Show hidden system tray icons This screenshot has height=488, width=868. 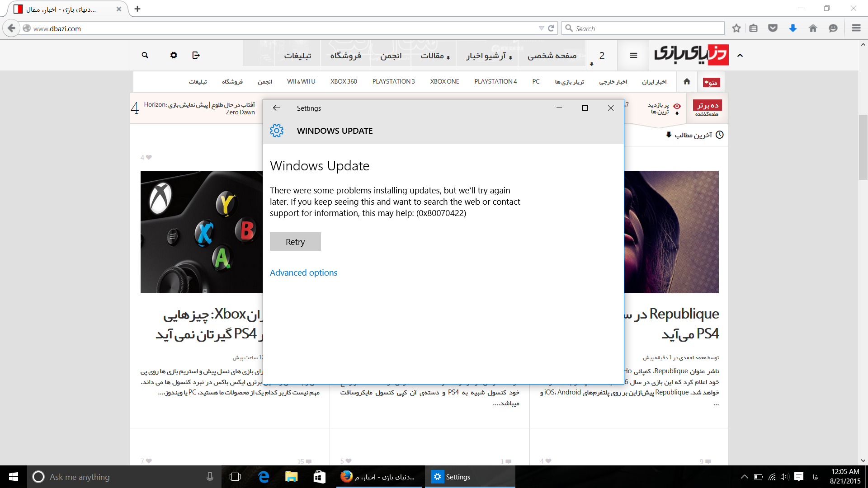click(x=744, y=477)
